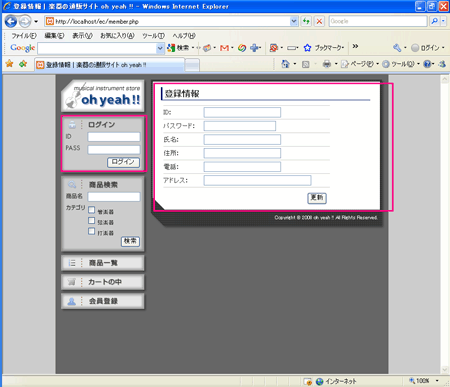This screenshot has width=450, height=387.
Task: Open a new blank tab
Action: click(x=192, y=65)
